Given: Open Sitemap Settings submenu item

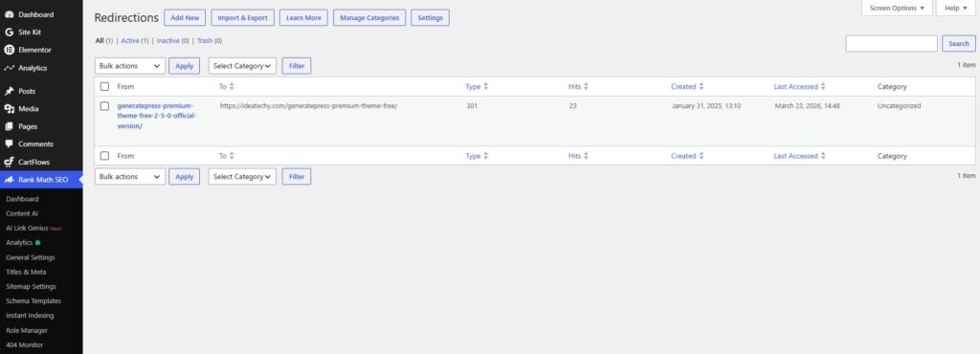Looking at the screenshot, I should tap(32, 287).
